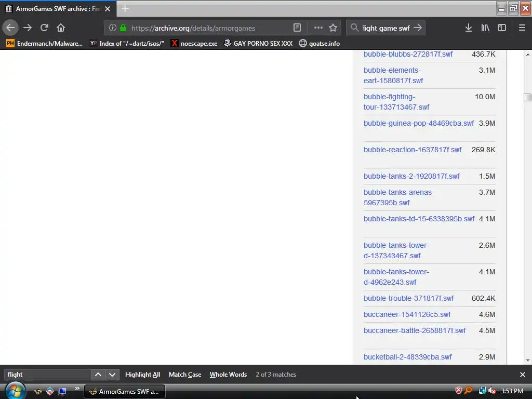Open bubble-tanks-tower-d-4962e243.swf link
Image resolution: width=532 pixels, height=399 pixels.
pos(396,277)
